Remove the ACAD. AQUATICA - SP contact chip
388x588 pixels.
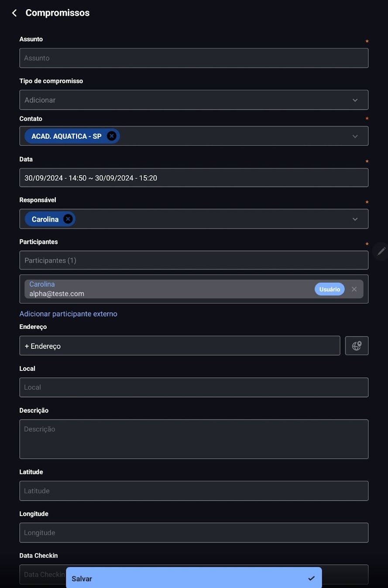tap(112, 136)
